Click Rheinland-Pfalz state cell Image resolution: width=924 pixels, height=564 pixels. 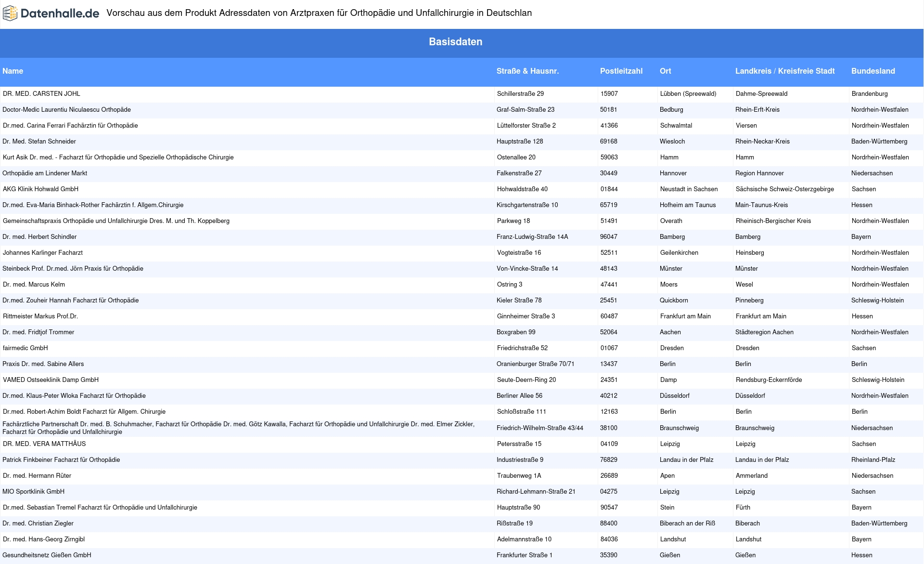[x=873, y=460]
